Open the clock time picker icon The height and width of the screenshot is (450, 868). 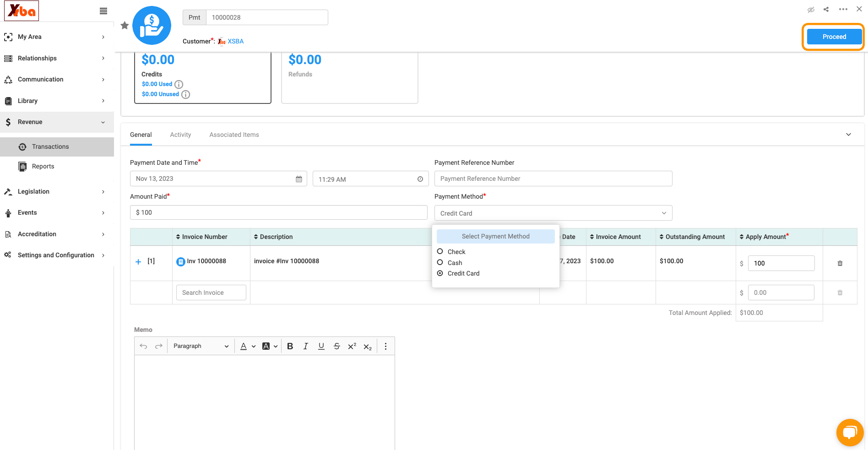point(420,179)
